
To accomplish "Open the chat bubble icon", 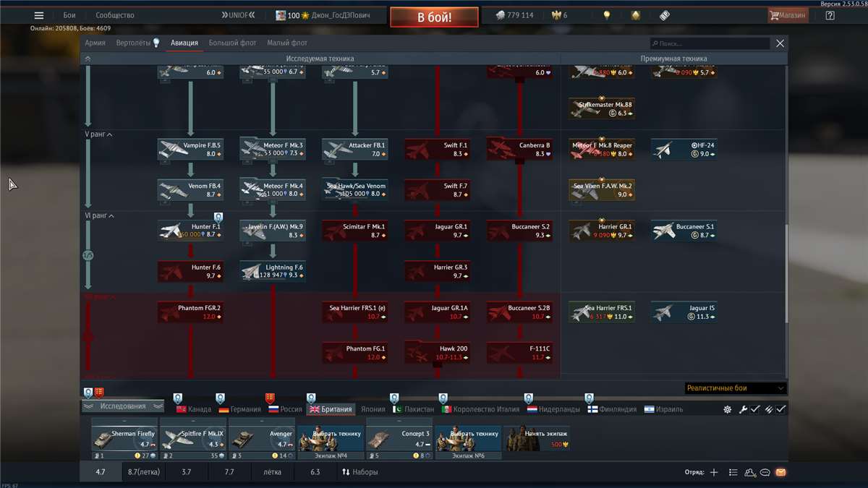I will click(x=765, y=472).
